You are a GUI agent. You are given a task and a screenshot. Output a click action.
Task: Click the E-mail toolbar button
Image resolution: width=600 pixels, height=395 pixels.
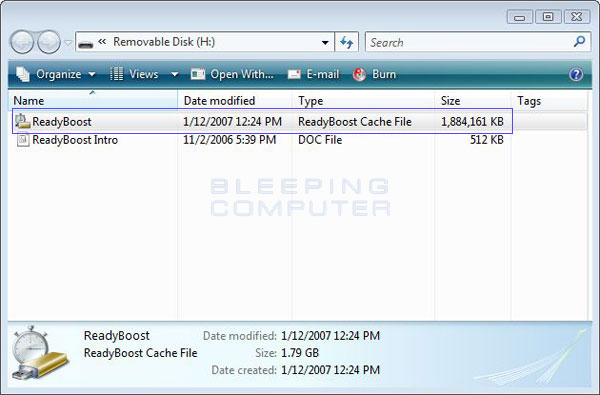(x=313, y=74)
